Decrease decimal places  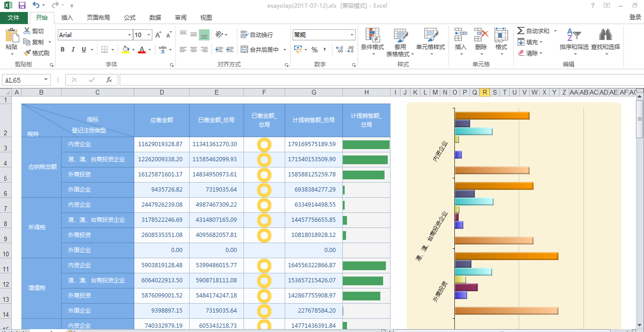coord(350,50)
